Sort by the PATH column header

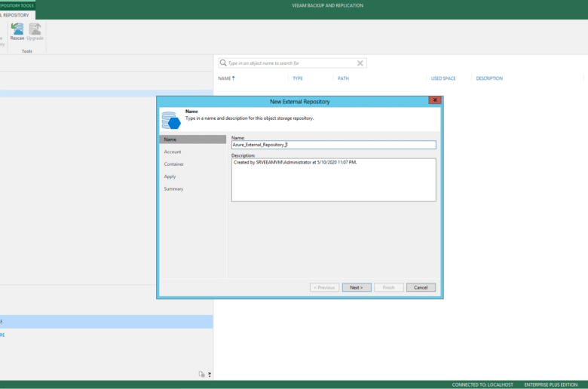[343, 78]
